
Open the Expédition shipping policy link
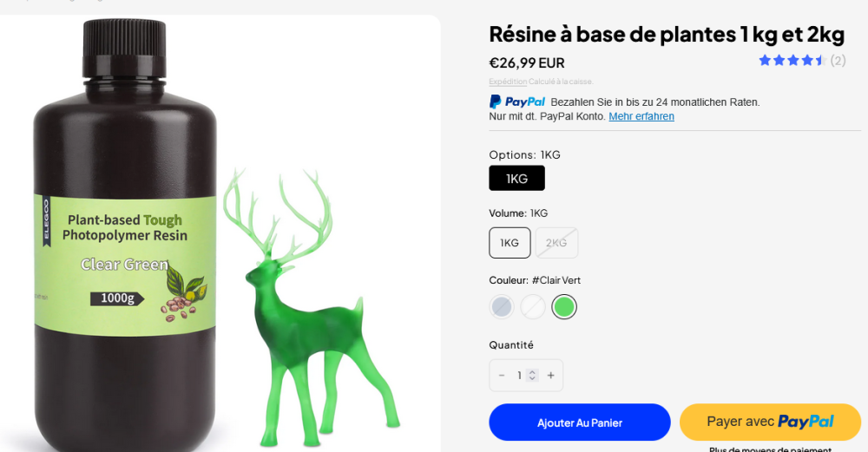click(508, 82)
